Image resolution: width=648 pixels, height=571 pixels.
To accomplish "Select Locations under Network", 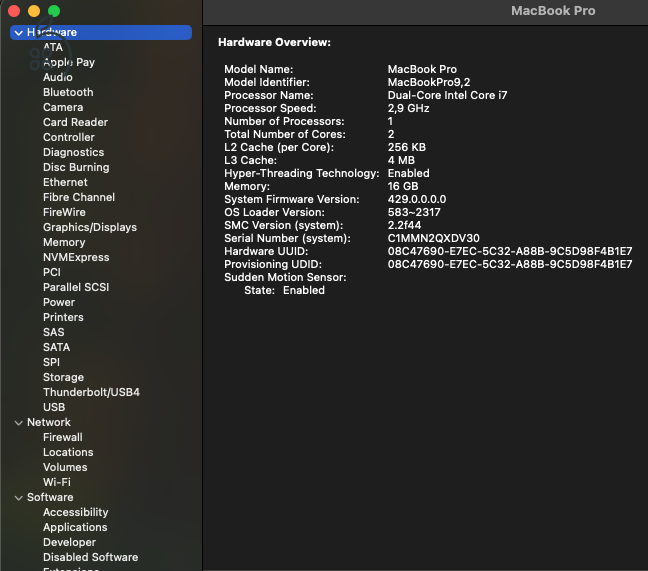I will click(x=68, y=452).
